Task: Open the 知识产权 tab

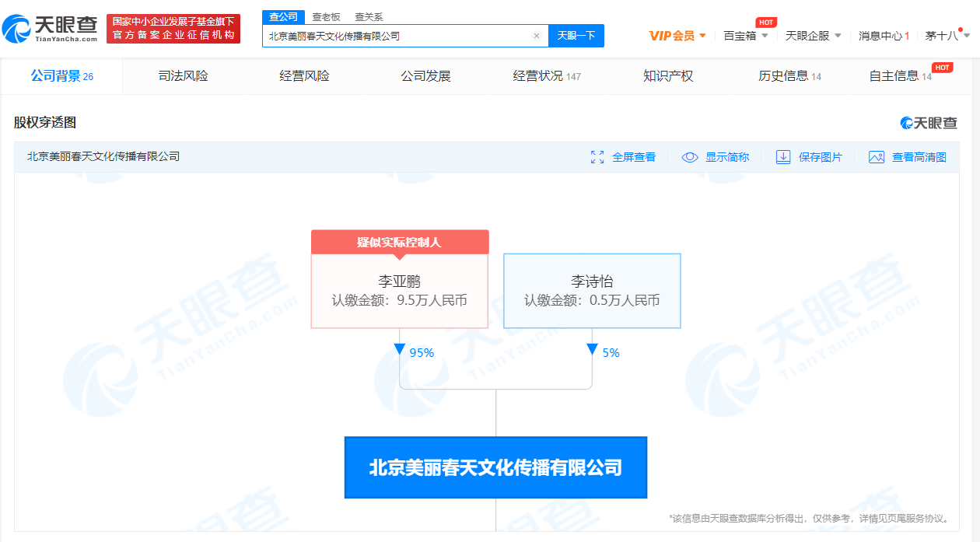Action: pos(668,76)
